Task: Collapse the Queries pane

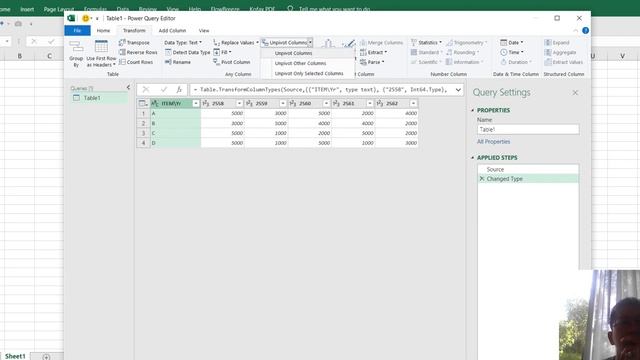Action: pyautogui.click(x=128, y=87)
